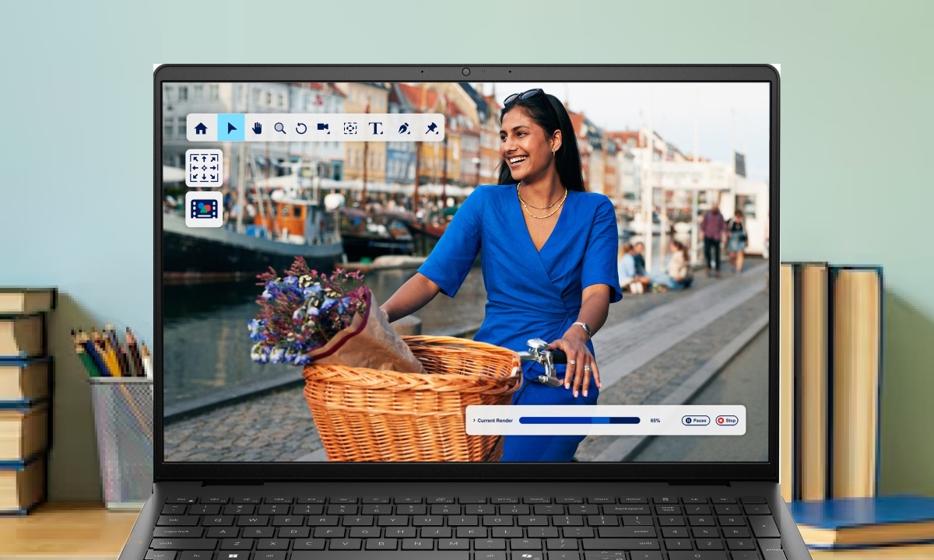The width and height of the screenshot is (934, 560).
Task: Click the render progress bar
Action: 580,420
